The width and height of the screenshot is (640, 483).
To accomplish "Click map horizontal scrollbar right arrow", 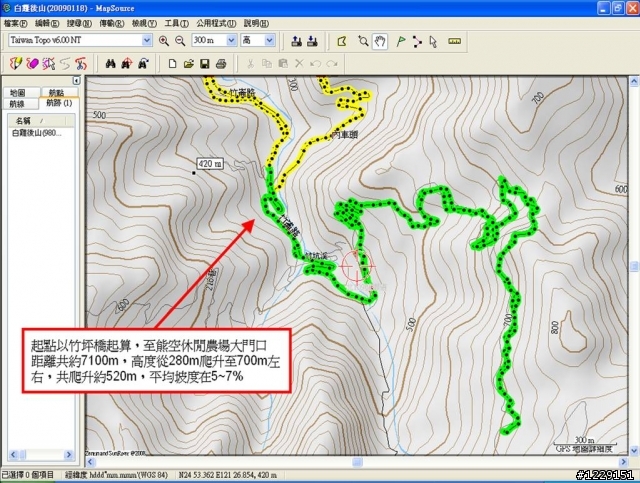I will pos(623,462).
